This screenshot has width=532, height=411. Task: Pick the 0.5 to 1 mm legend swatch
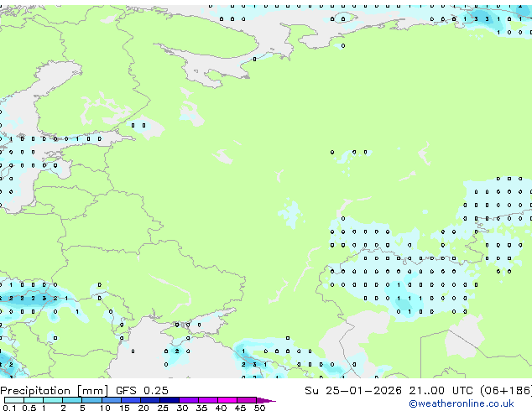pos(34,400)
